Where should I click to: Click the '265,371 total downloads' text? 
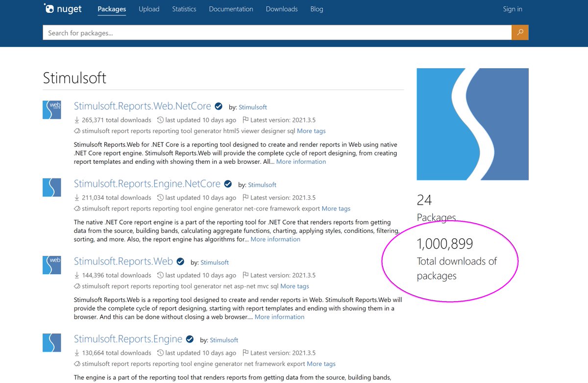click(x=117, y=120)
